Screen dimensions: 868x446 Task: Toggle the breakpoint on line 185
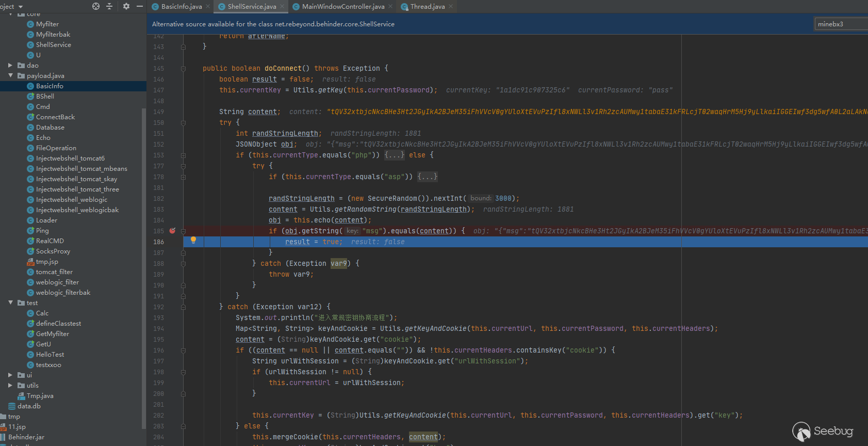[172, 231]
